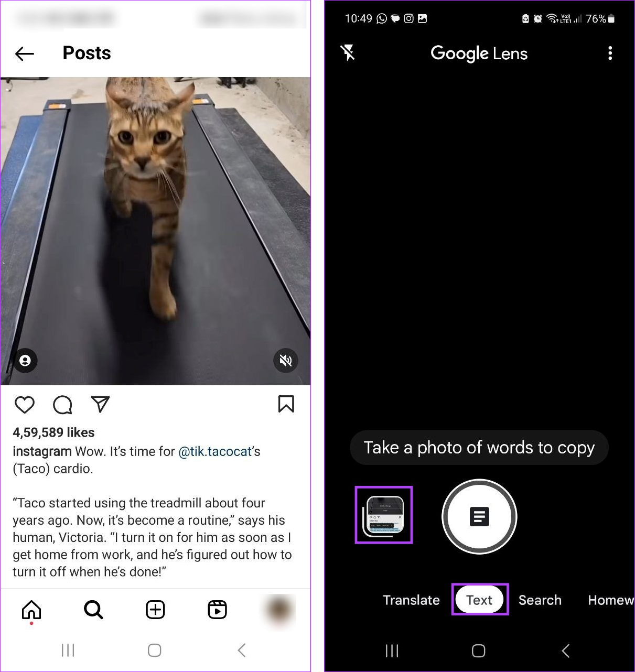Open Instagram Home tab
The height and width of the screenshot is (672, 635).
point(31,610)
